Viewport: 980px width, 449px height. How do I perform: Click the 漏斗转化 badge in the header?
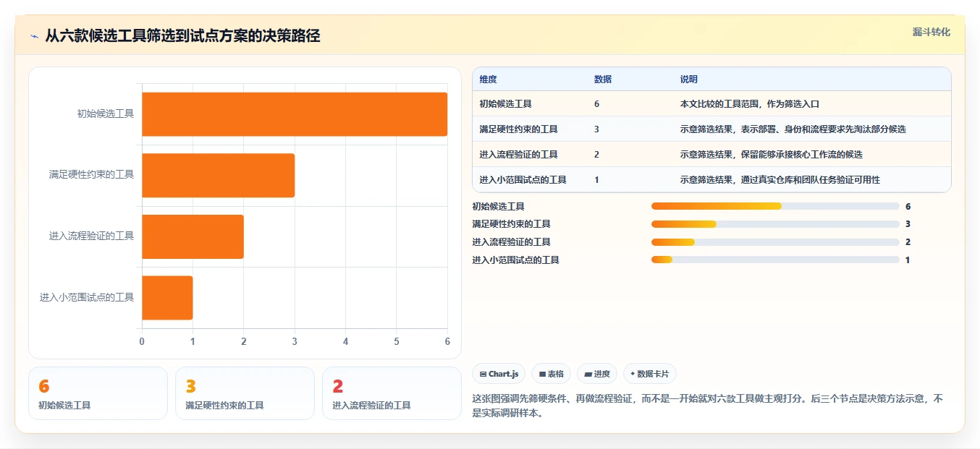pyautogui.click(x=931, y=32)
